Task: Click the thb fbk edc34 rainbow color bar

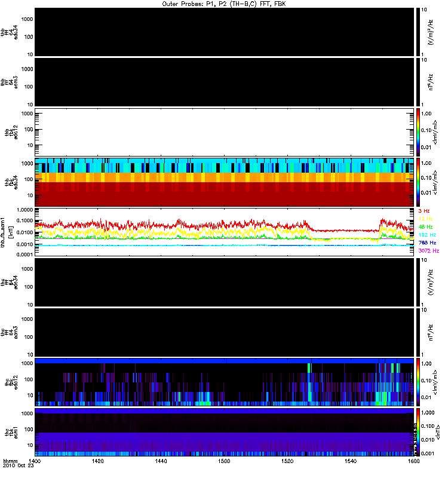Action: tap(418, 182)
